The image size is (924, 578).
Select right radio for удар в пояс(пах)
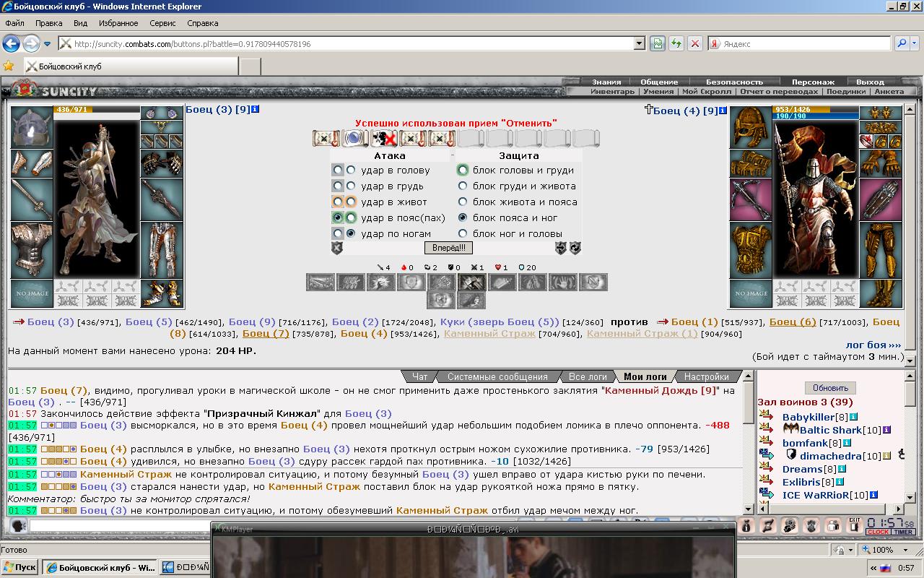pyautogui.click(x=351, y=218)
